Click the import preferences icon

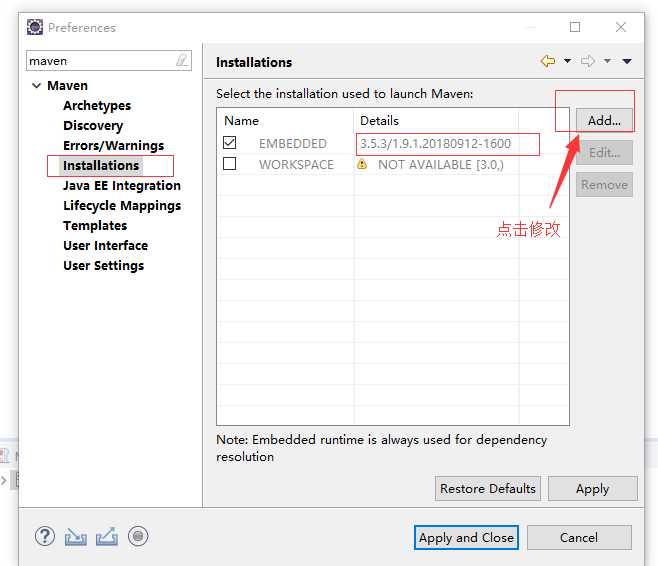[x=76, y=537]
